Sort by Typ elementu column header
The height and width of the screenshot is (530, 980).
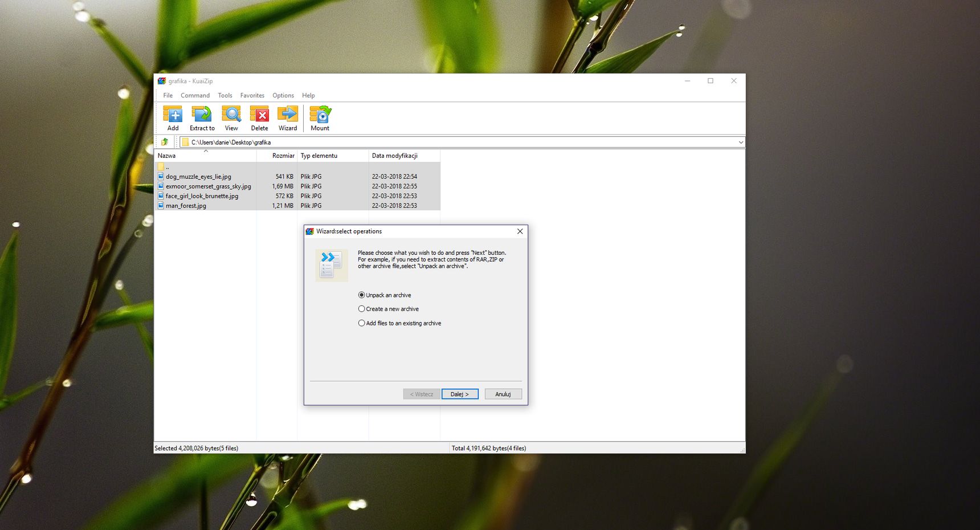(x=333, y=156)
